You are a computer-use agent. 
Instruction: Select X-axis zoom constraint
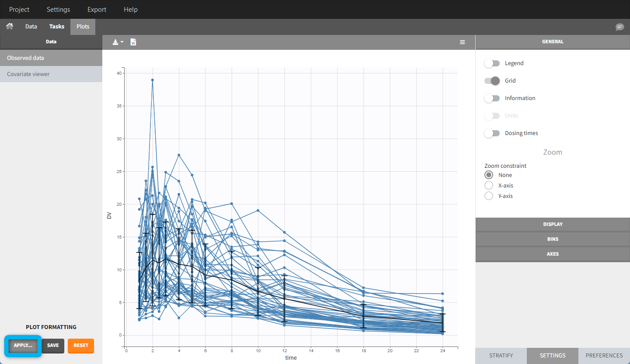489,186
